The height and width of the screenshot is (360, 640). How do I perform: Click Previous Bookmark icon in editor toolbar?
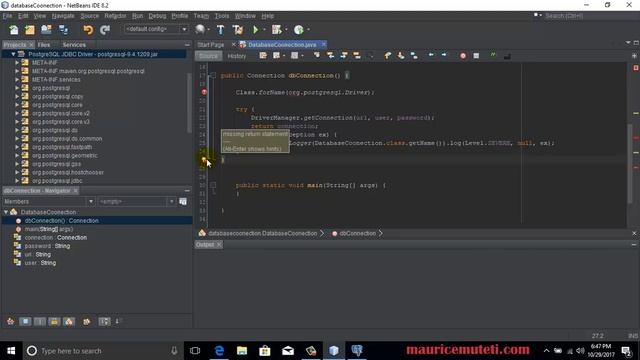pyautogui.click(x=387, y=56)
